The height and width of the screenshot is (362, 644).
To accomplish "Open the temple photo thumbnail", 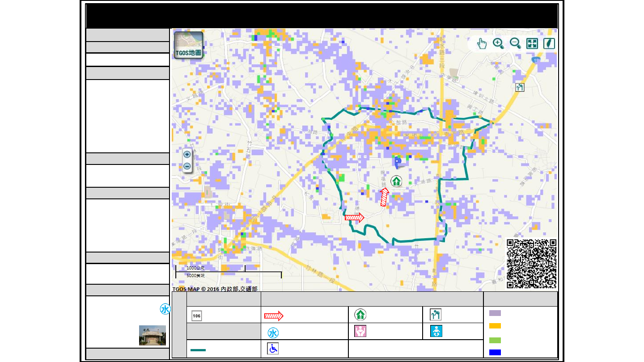I will [153, 335].
